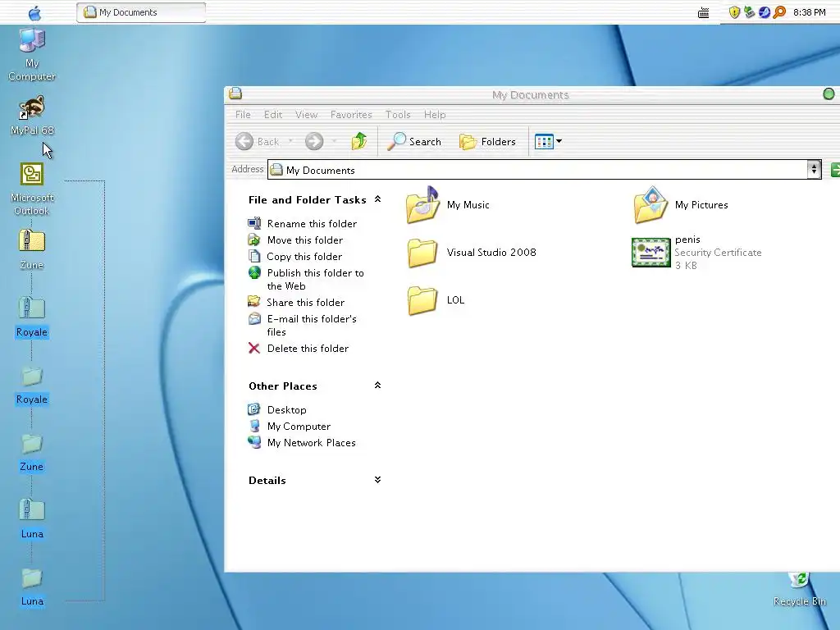Select the Visual Studio 2008 folder
Image resolution: width=840 pixels, height=630 pixels.
(x=472, y=253)
